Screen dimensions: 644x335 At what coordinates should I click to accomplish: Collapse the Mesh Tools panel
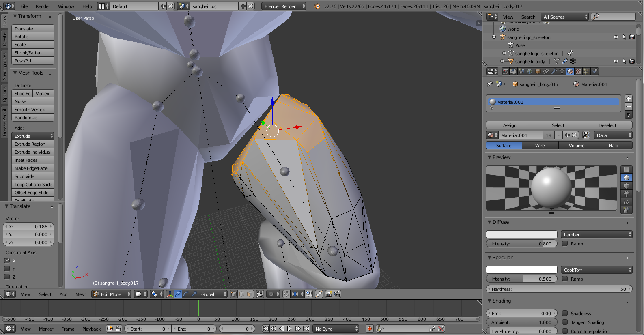pos(15,73)
